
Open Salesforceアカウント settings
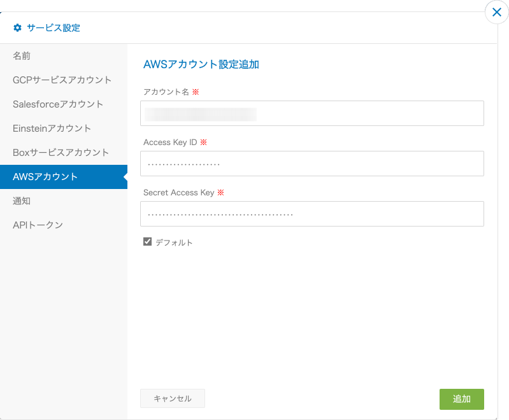coord(64,104)
